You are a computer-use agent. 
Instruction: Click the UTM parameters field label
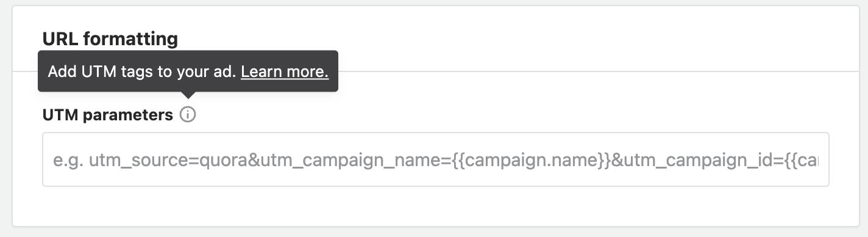tap(108, 115)
